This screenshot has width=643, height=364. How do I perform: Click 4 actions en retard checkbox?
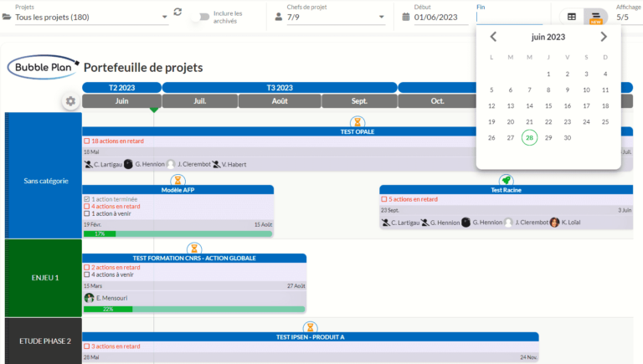[87, 207]
